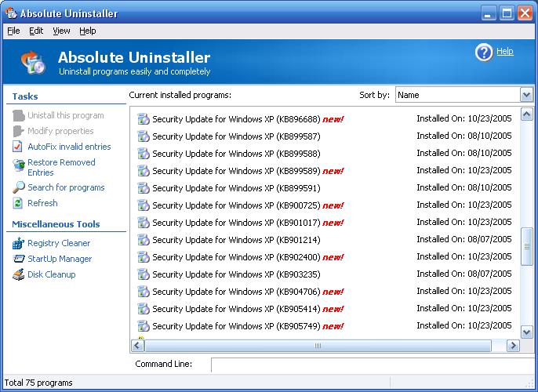Click Total 75 programs status text
Viewport: 538px width, 392px height.
[38, 383]
